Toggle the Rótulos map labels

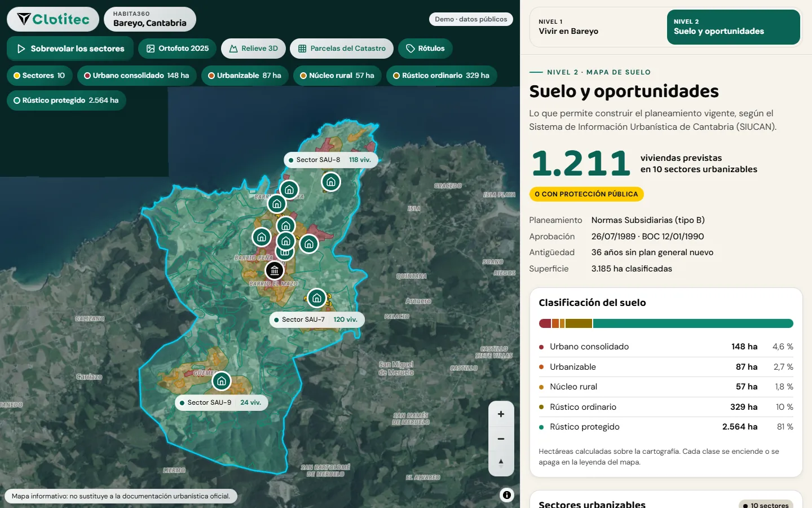point(425,49)
